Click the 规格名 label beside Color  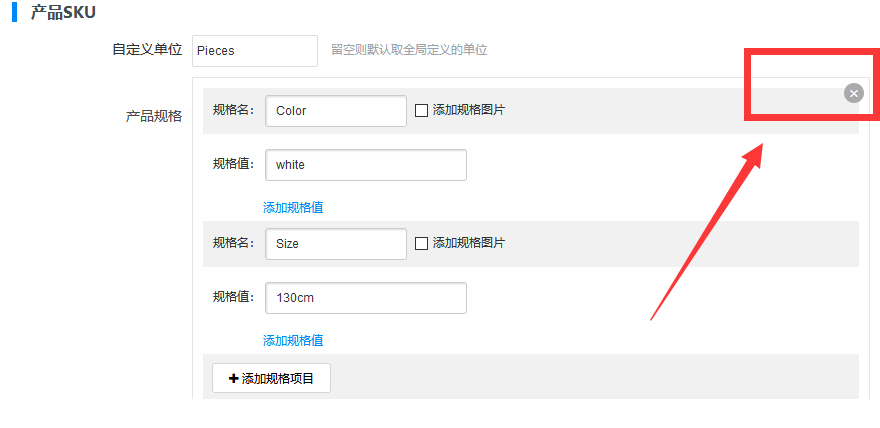click(x=235, y=111)
